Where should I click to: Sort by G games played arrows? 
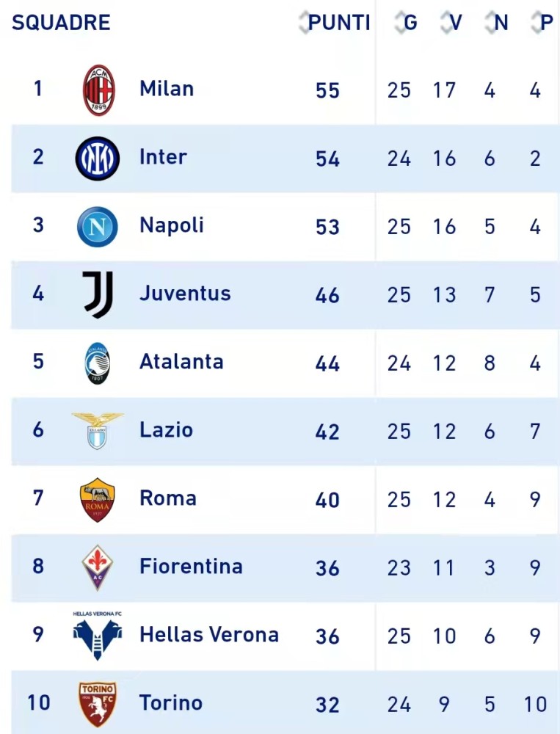[x=401, y=22]
